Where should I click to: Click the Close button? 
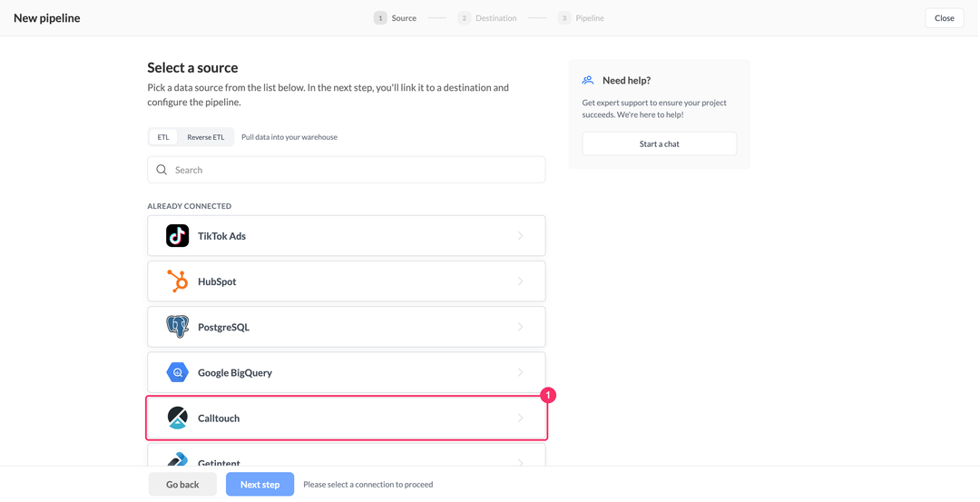(x=945, y=18)
